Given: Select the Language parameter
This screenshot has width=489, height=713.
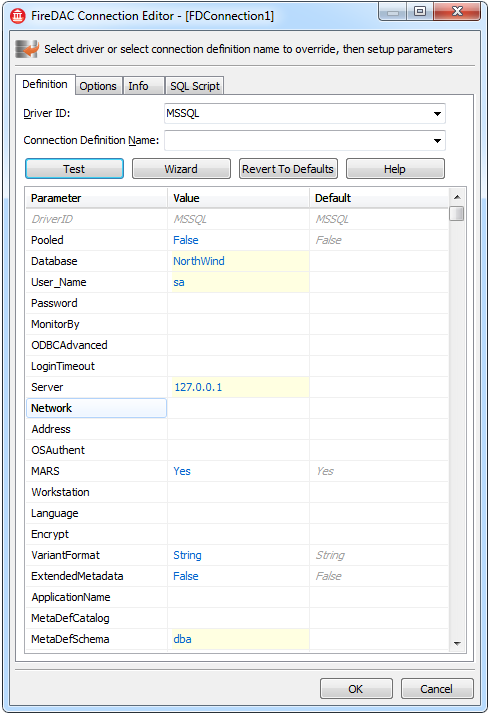Looking at the screenshot, I should pos(96,513).
